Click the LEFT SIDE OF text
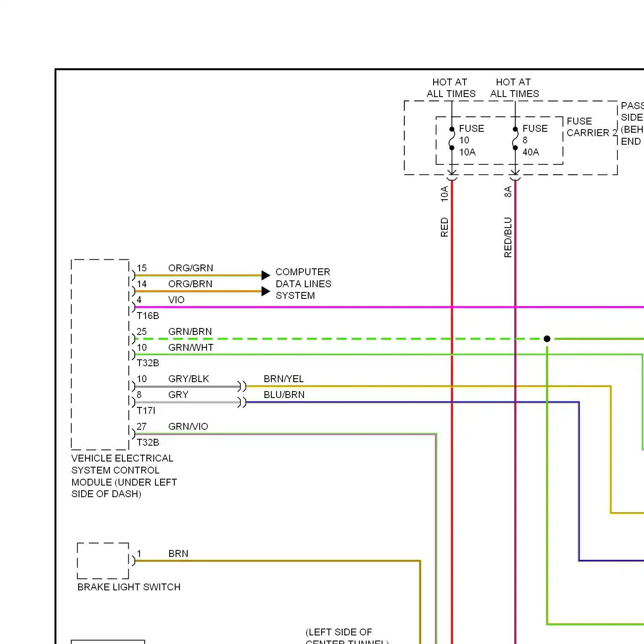The image size is (644, 644). [339, 632]
